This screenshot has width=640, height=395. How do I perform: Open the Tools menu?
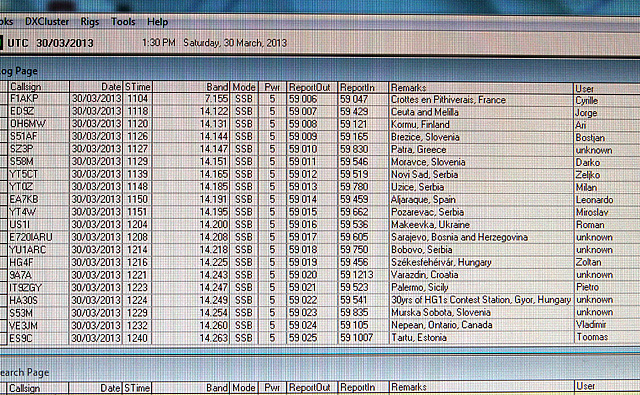pyautogui.click(x=123, y=22)
